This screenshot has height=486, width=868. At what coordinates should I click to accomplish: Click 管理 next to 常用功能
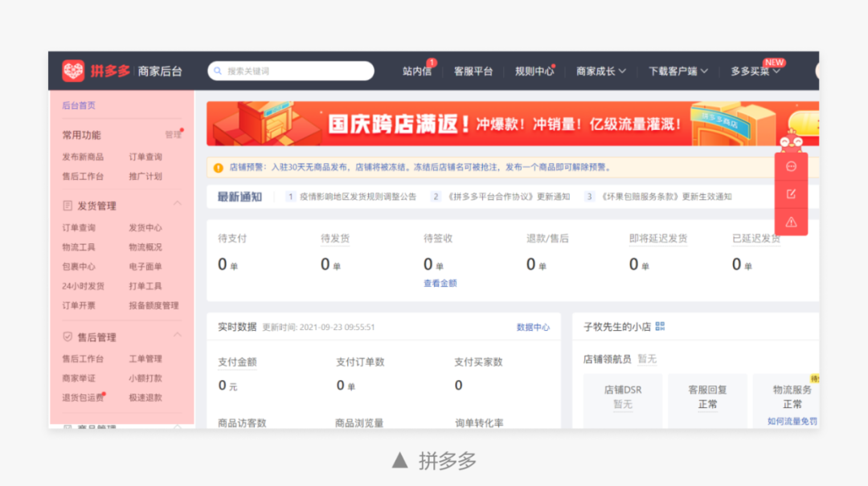[x=174, y=134]
